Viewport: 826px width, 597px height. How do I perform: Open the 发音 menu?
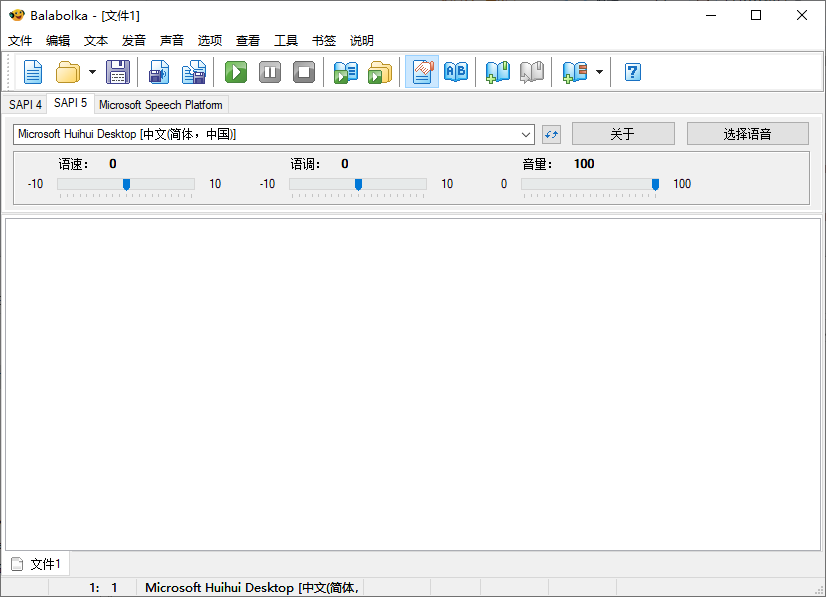(134, 41)
